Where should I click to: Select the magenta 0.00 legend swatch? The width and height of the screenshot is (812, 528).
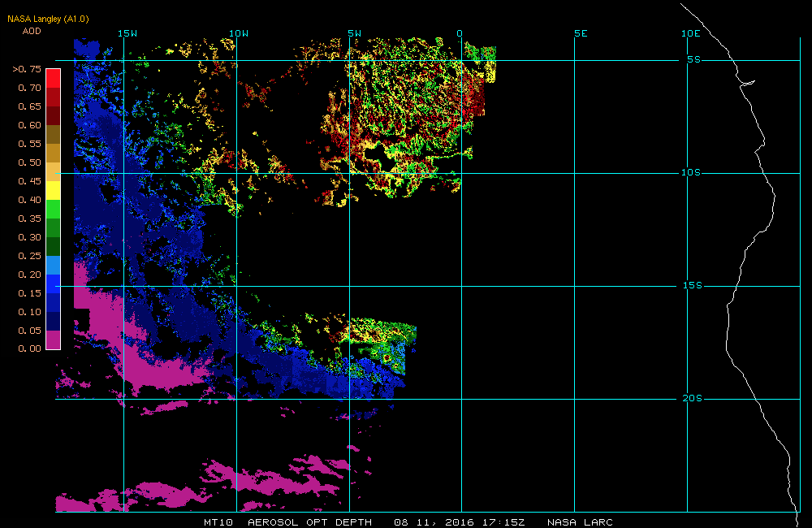point(54,340)
